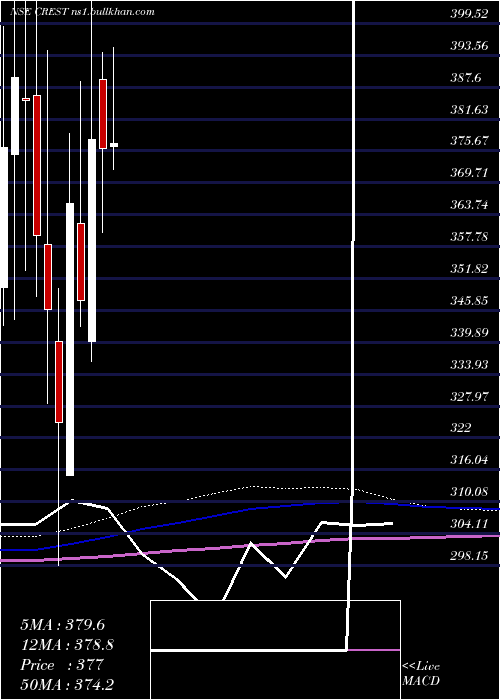Select the 399.52 price axis label
Screen dimensions: 500x700
pyautogui.click(x=469, y=14)
